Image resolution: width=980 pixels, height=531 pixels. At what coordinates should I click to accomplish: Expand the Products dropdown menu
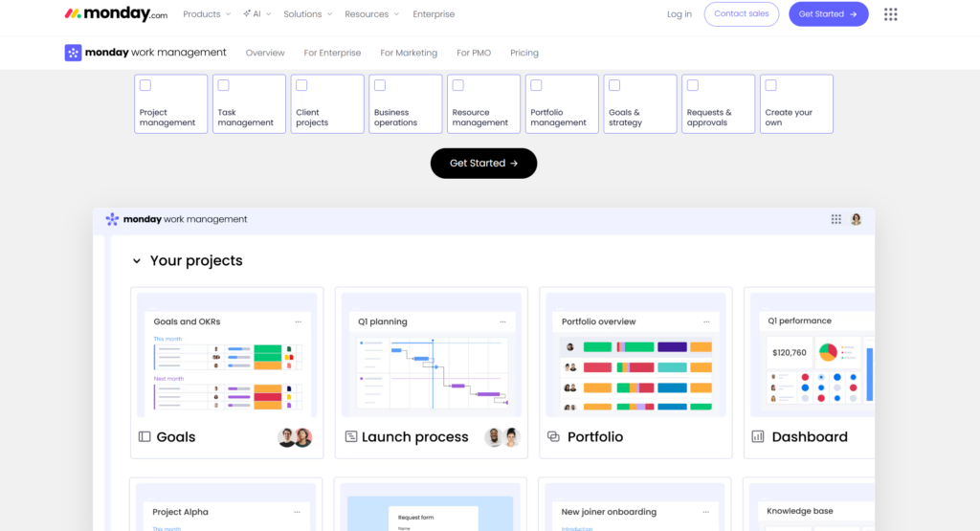[206, 14]
